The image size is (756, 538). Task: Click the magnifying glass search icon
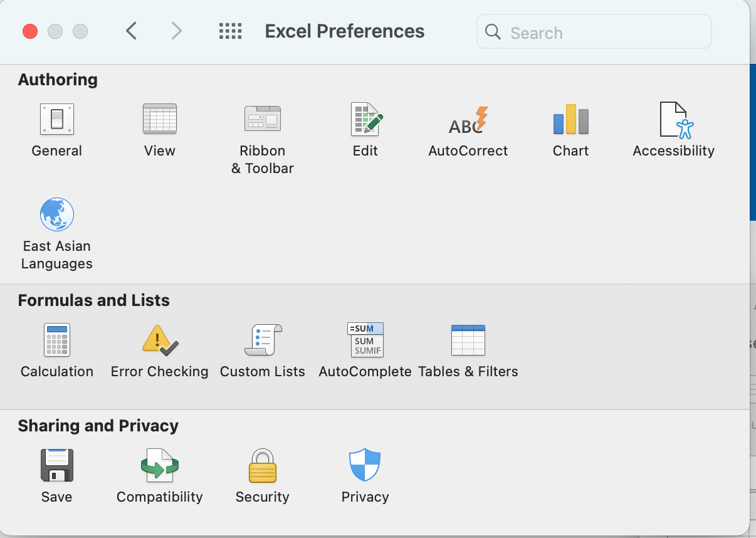[493, 32]
